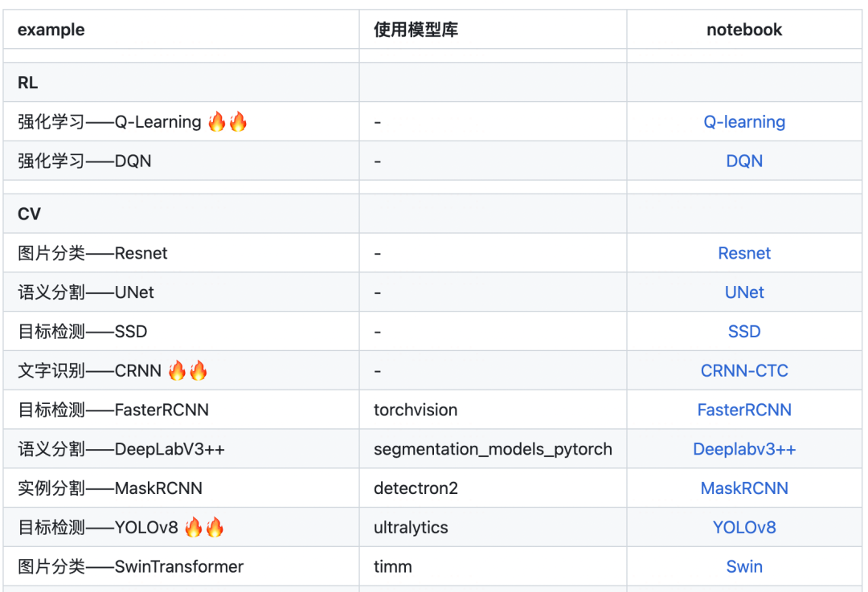This screenshot has height=592, width=868.
Task: Select the 'notebook' column header
Action: pyautogui.click(x=744, y=30)
